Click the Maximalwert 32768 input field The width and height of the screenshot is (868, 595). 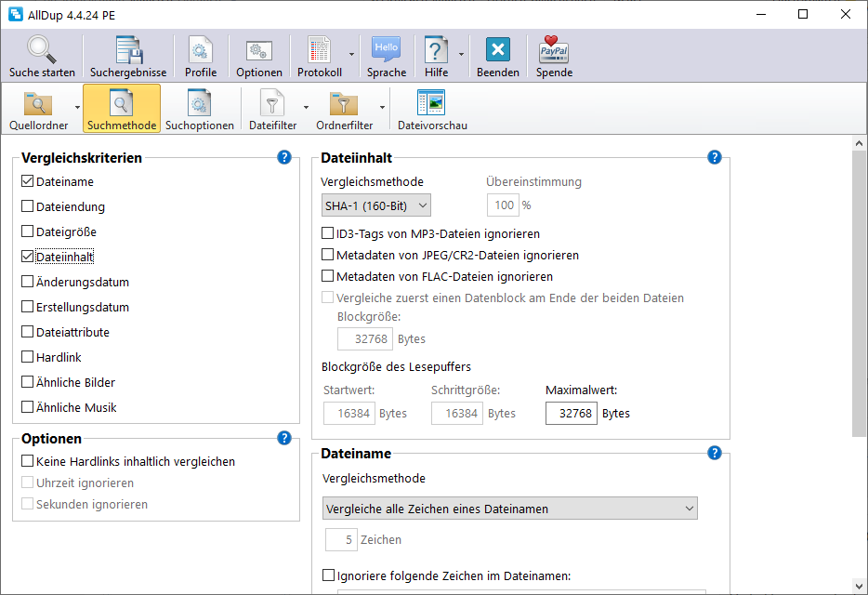(x=571, y=414)
